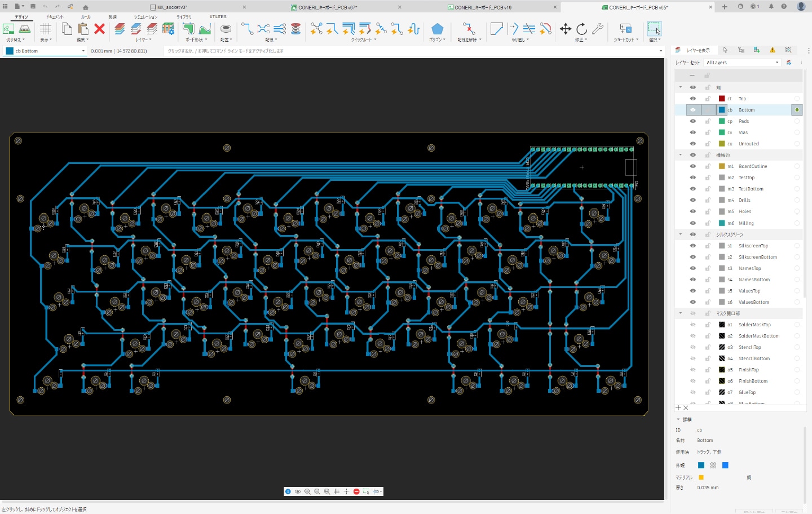Click the red X delete tool
The height and width of the screenshot is (514, 812).
100,29
